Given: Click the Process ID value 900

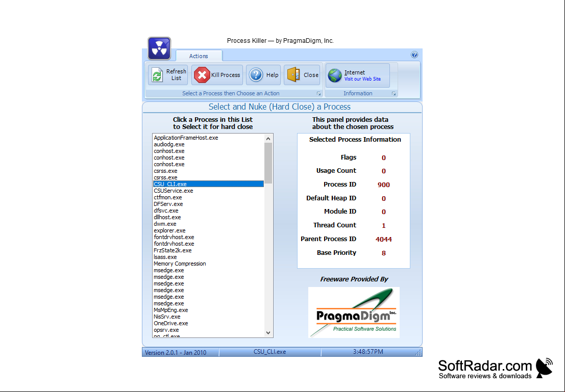Looking at the screenshot, I should 383,185.
